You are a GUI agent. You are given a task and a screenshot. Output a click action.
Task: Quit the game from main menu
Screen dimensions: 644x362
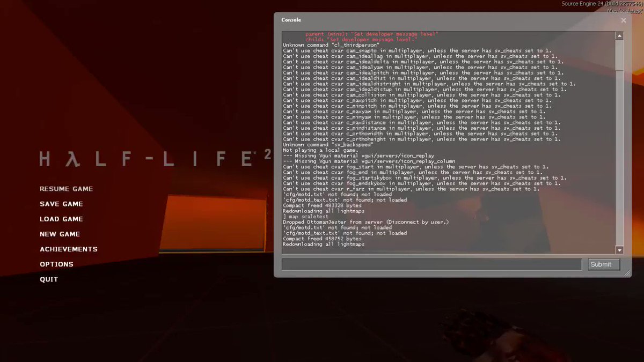(x=49, y=279)
